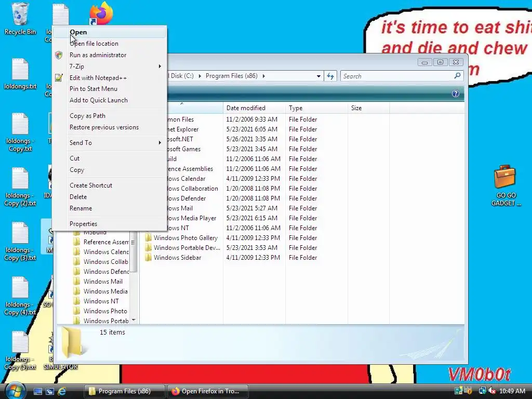Click the Explorer help question mark icon
The image size is (532, 399).
pos(455,94)
